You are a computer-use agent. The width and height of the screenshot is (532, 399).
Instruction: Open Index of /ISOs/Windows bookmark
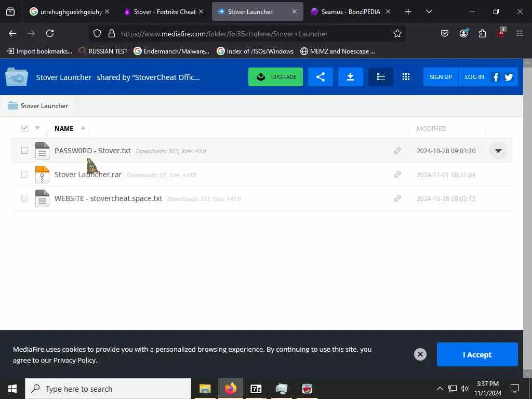[255, 51]
